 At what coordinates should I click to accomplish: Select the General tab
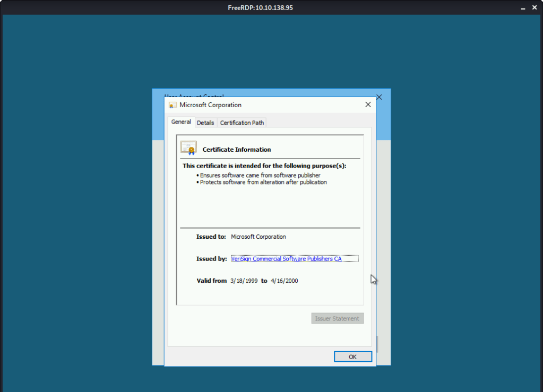point(181,122)
